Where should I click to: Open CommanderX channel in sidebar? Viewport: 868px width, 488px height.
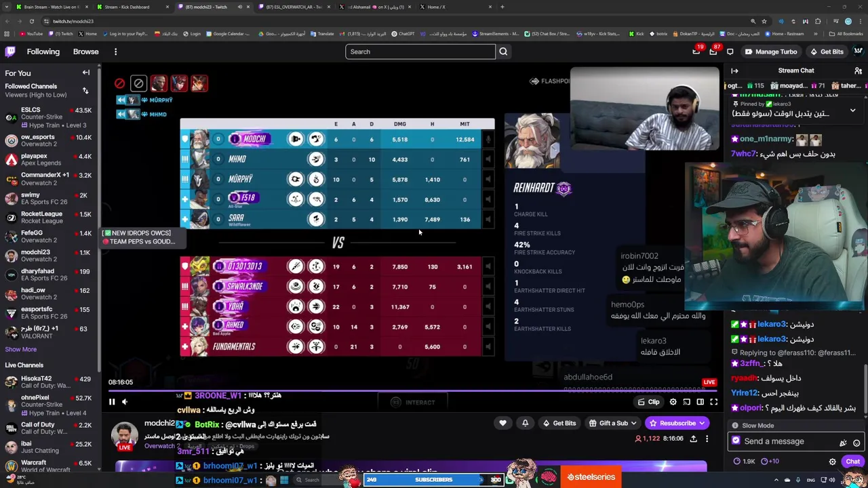pos(48,179)
